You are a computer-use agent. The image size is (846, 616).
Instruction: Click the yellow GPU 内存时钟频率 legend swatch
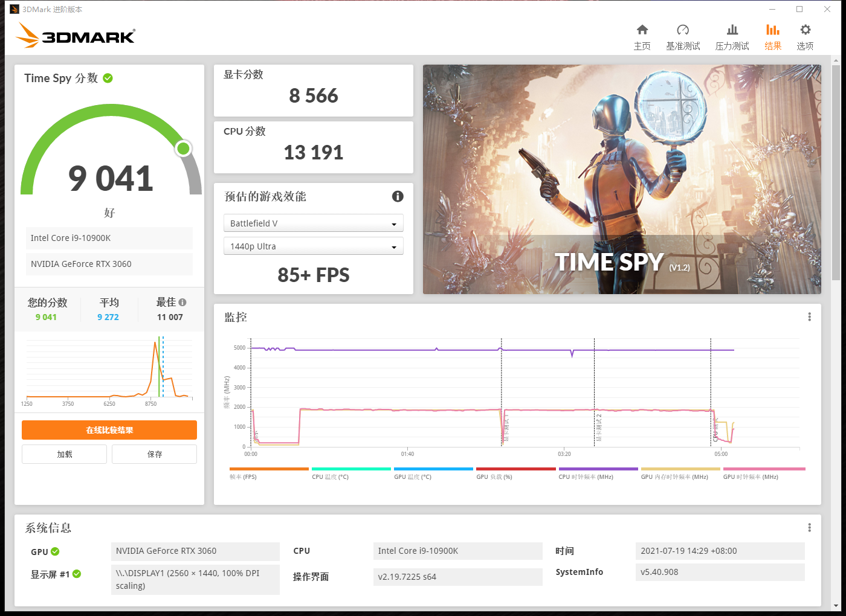pyautogui.click(x=680, y=469)
